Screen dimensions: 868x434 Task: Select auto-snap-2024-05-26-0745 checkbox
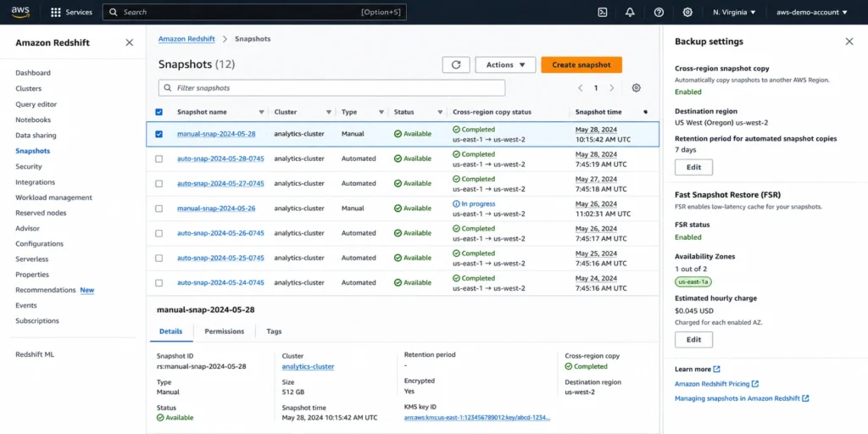tap(159, 234)
